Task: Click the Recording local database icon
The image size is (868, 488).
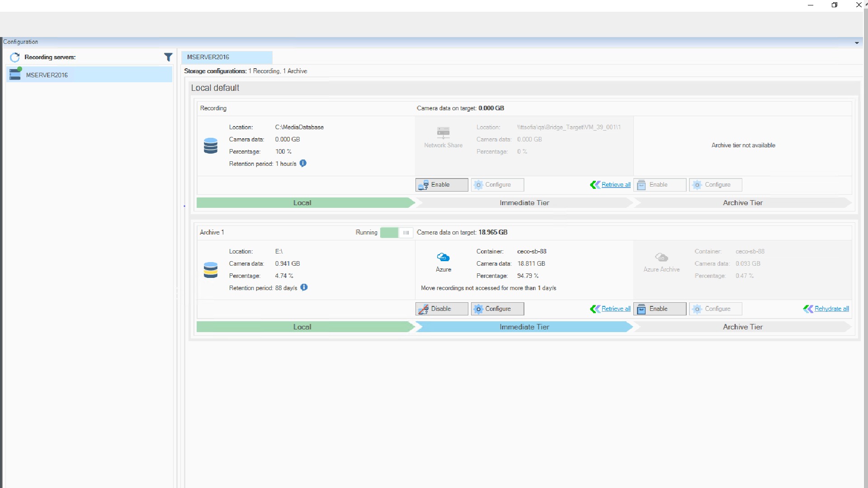Action: pos(211,146)
